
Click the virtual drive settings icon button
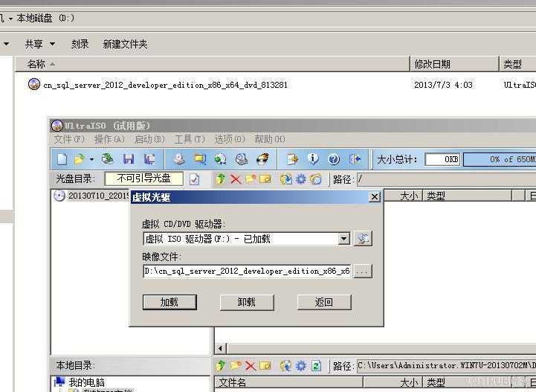tap(363, 239)
